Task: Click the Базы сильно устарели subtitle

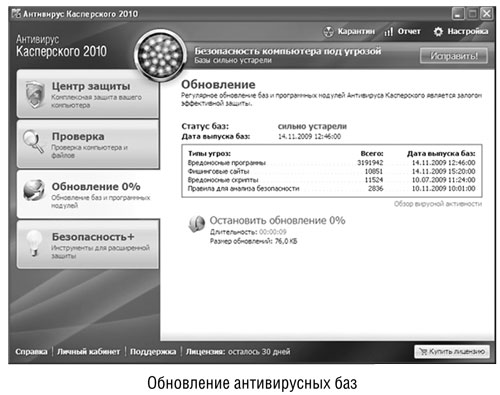Action: (x=233, y=60)
